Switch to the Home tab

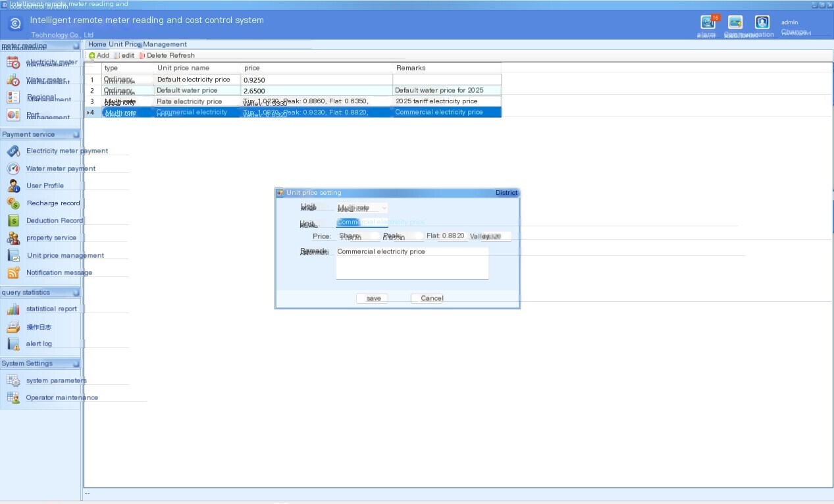[x=97, y=45]
